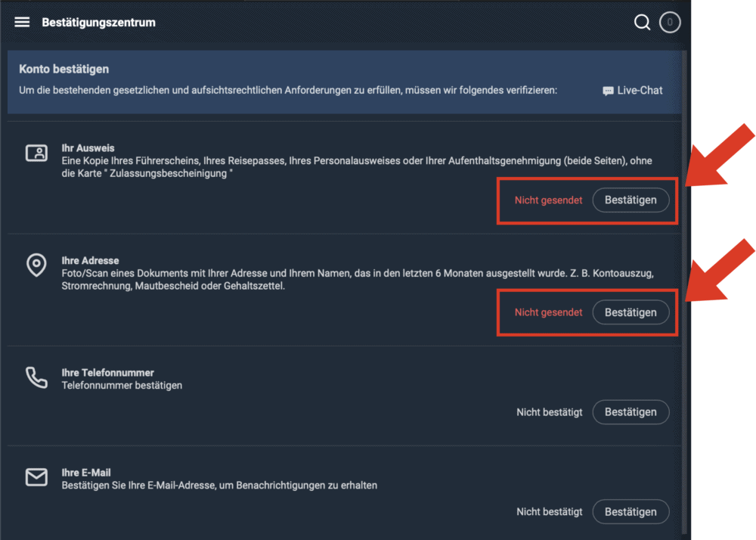Click the Nicht gesendet status for Ihr Ausweis

coord(548,200)
